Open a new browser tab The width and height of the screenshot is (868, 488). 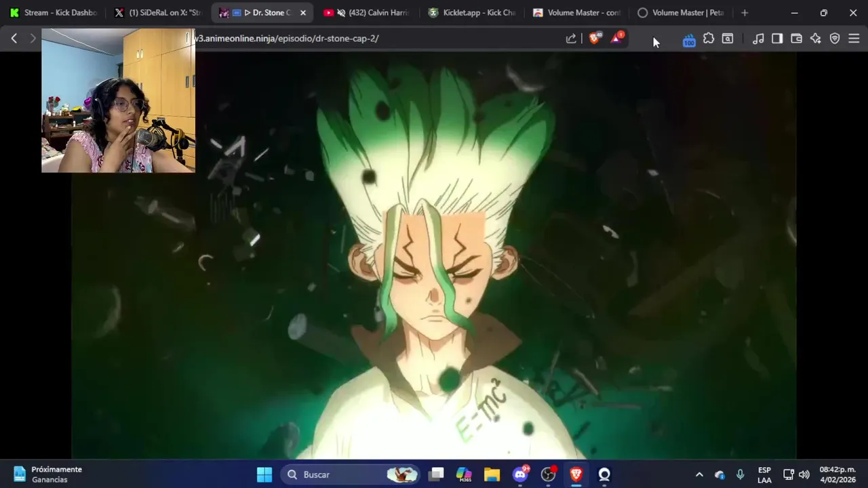745,13
